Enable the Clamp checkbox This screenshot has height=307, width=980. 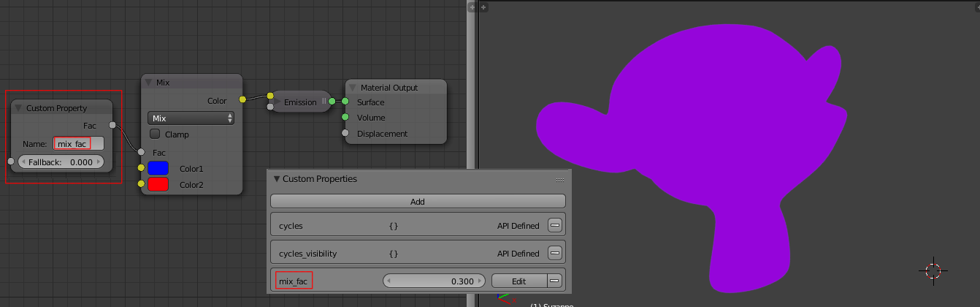155,134
